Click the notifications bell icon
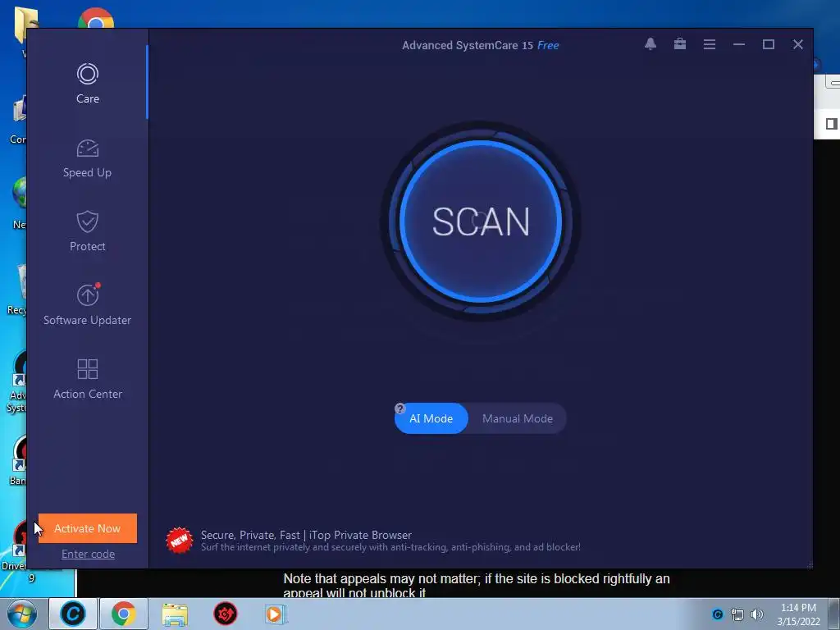Screen dimensions: 840x630 [x=651, y=44]
